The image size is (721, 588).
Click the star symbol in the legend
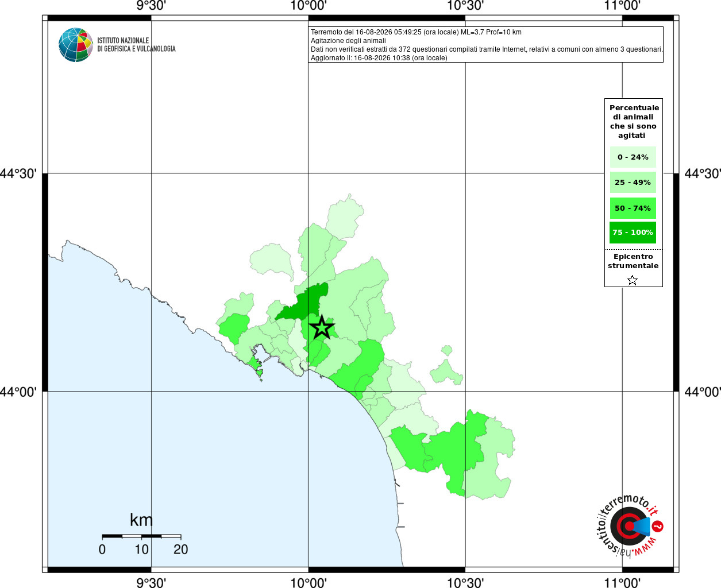633,280
